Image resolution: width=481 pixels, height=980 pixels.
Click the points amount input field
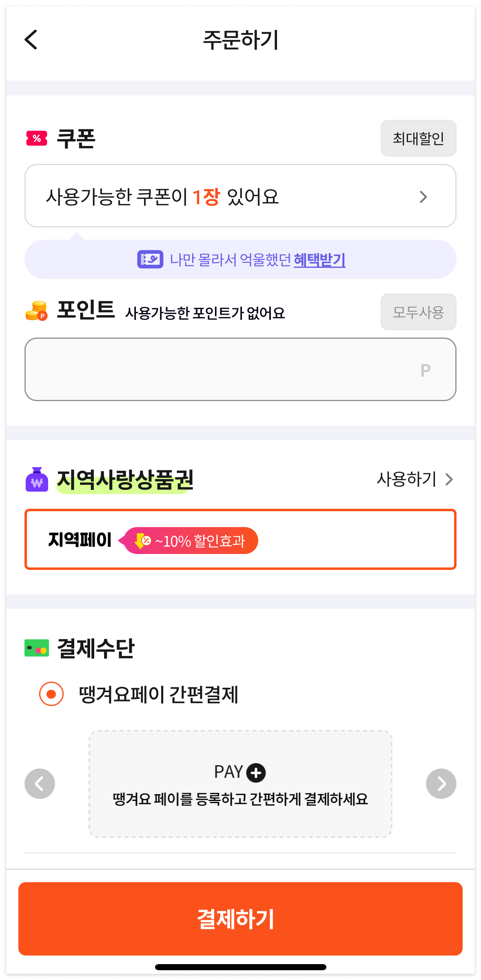[x=241, y=369]
